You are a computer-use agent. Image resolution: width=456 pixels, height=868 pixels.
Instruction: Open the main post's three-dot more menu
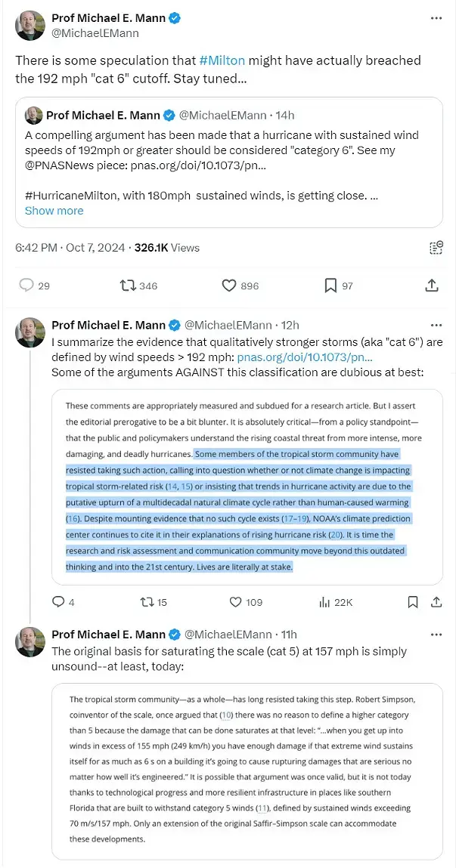click(436, 17)
